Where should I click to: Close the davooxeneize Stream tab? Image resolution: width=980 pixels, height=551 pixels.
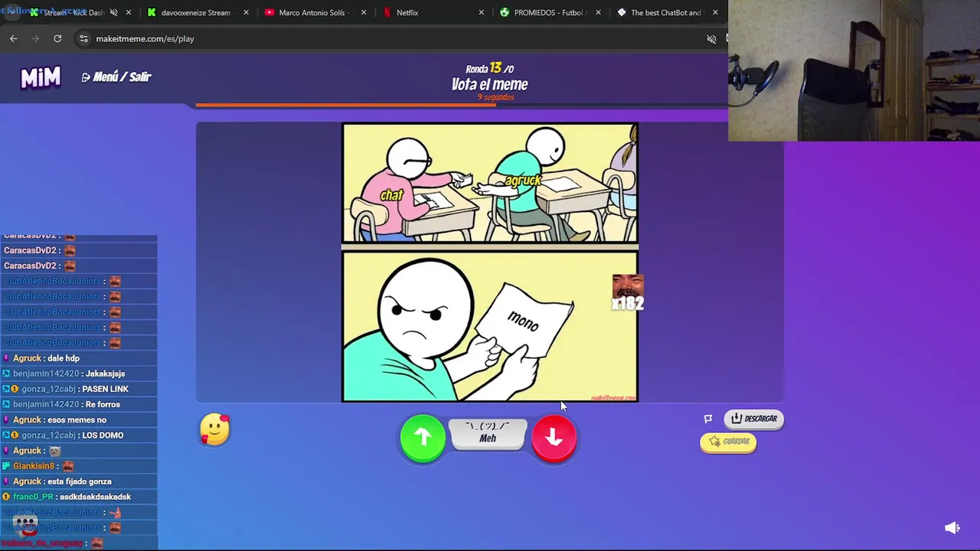point(246,12)
